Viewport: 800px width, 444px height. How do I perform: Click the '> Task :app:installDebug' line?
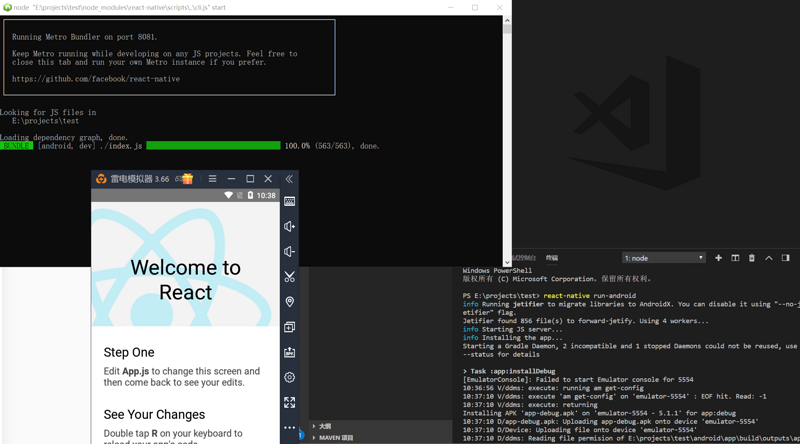(509, 371)
